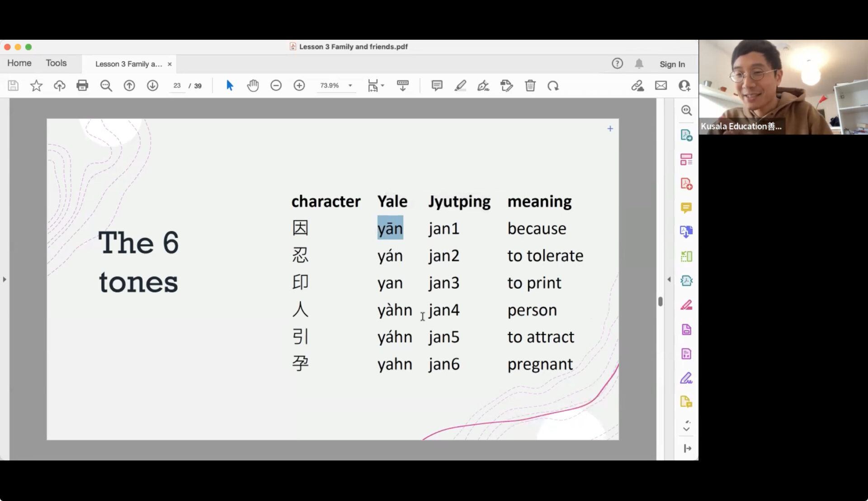Open green Compress PDF tool in sidebar
The image size is (868, 501).
pos(686,256)
